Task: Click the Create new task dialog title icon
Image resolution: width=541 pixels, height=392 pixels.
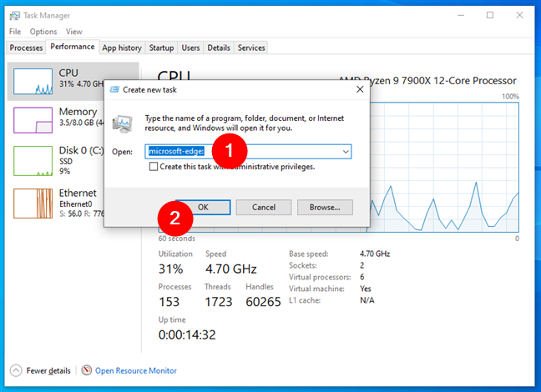Action: (x=114, y=89)
